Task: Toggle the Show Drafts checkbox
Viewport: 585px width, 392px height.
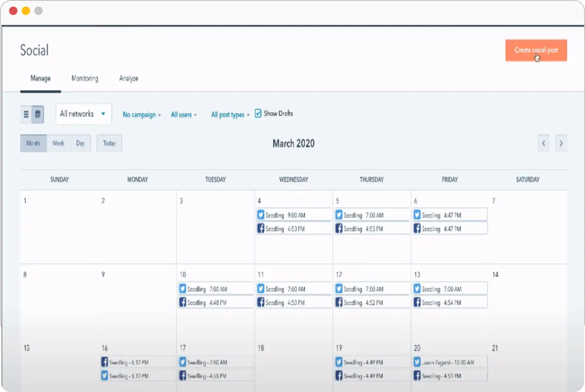Action: click(x=258, y=114)
